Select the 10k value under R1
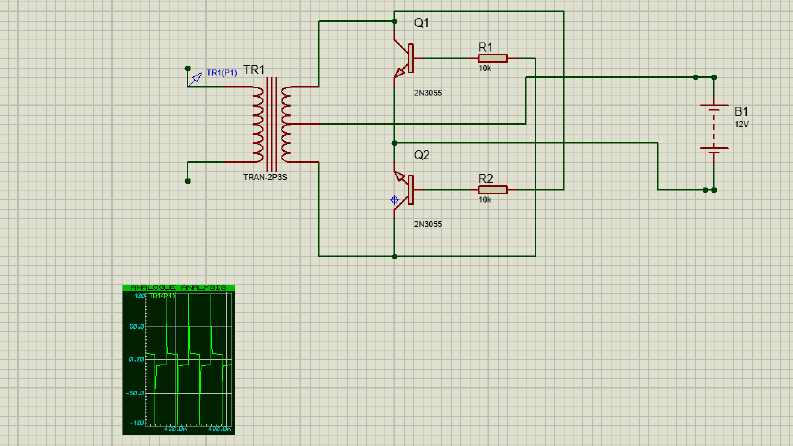This screenshot has height=446, width=793. coord(484,68)
